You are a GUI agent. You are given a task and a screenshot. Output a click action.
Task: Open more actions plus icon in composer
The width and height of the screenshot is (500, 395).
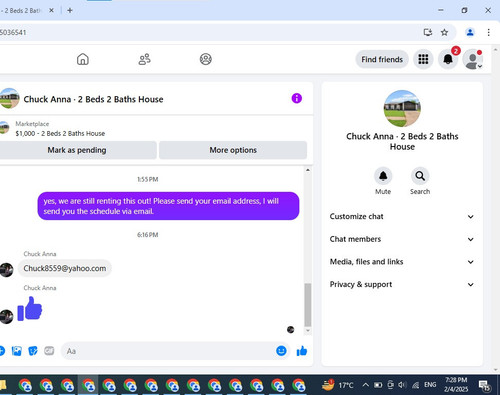coord(2,351)
